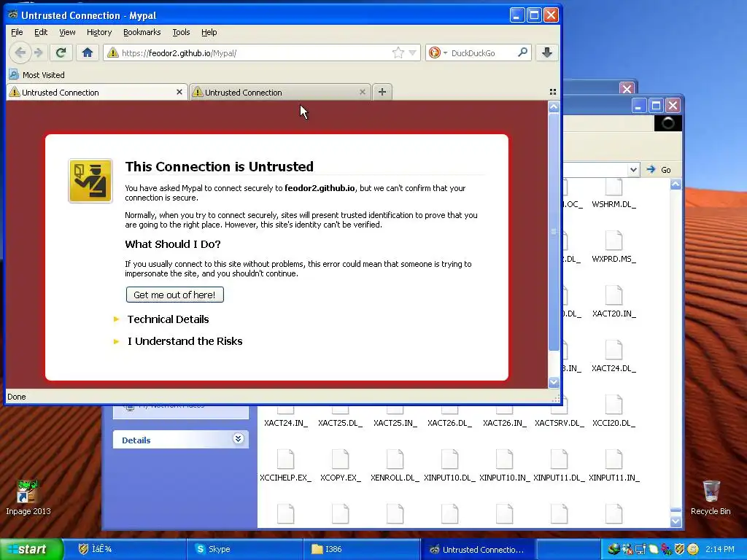
Task: Click the Get me out of here! button
Action: (174, 295)
